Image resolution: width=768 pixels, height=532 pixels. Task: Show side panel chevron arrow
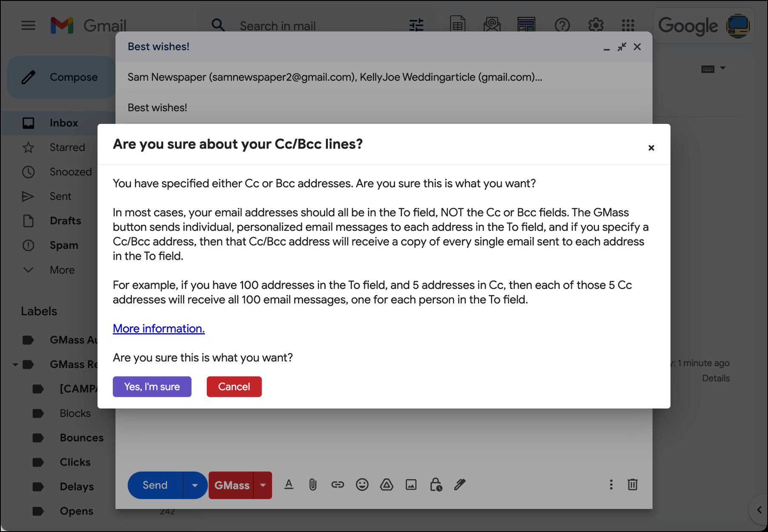[759, 510]
